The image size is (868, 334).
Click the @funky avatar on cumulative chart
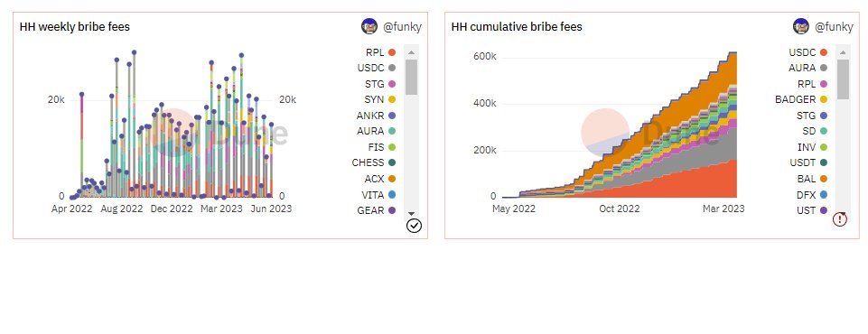click(801, 26)
